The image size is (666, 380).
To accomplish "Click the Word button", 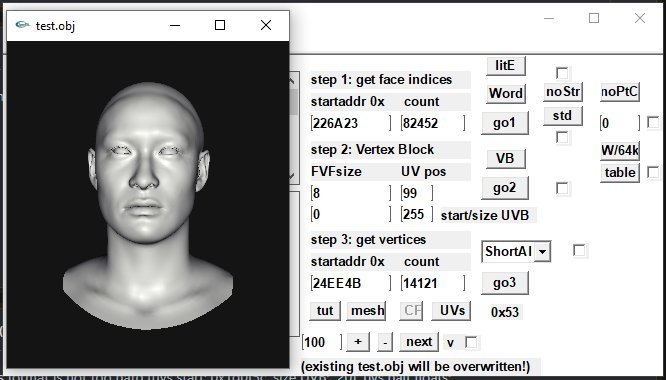I will [x=505, y=93].
